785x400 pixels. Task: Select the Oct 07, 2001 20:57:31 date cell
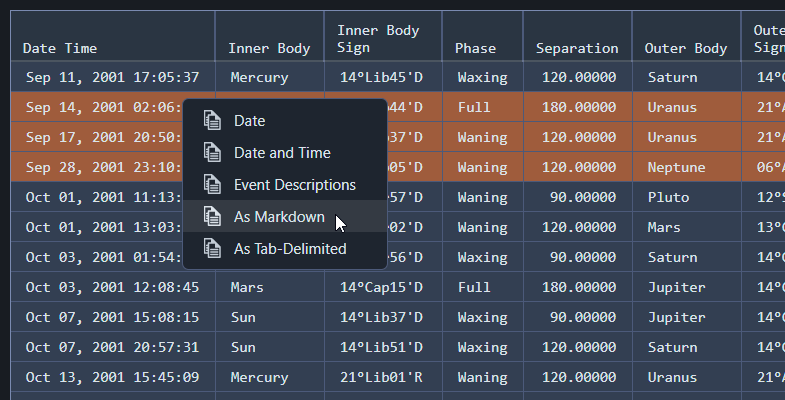113,347
